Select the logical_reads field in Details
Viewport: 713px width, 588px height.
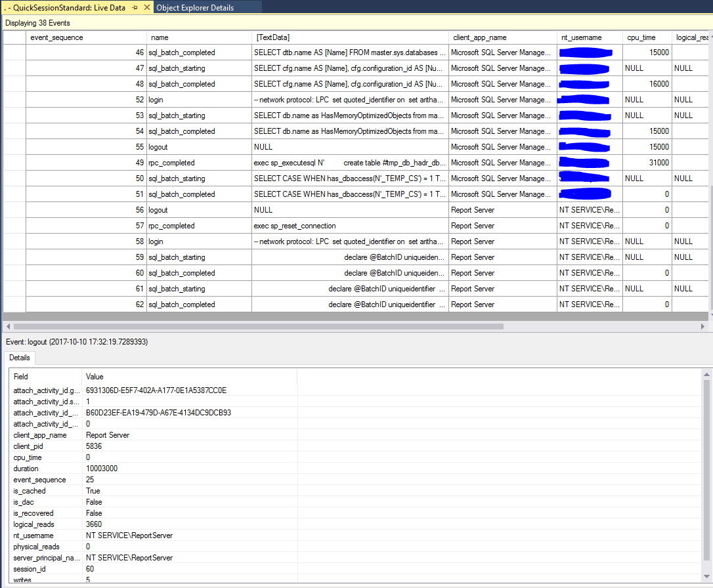click(x=33, y=524)
